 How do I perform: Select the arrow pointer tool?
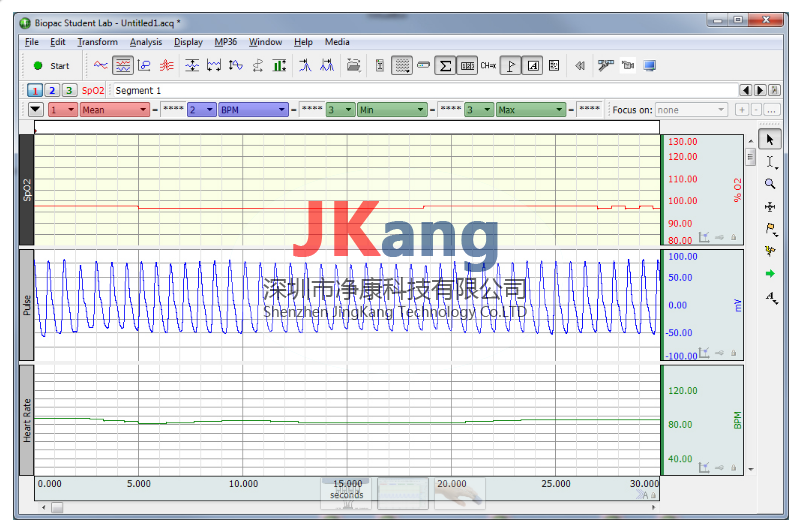click(x=770, y=139)
